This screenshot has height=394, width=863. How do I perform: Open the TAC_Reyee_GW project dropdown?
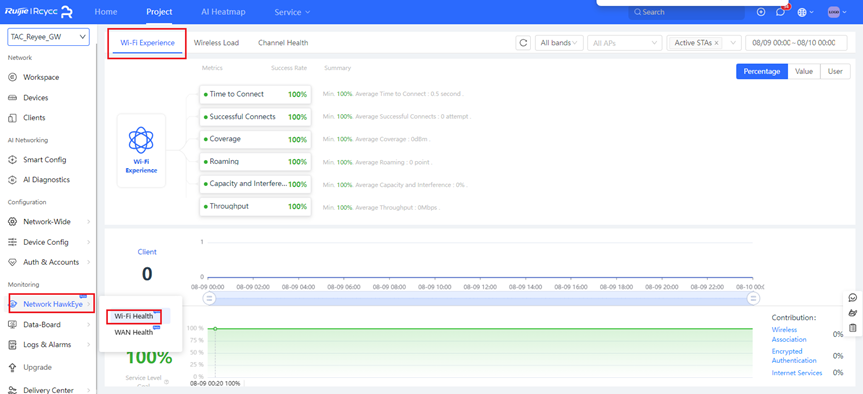tap(48, 37)
